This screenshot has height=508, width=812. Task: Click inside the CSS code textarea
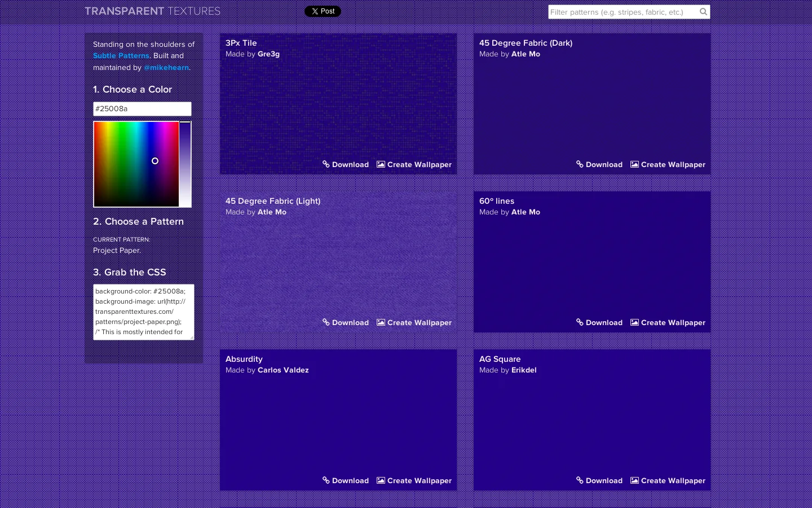coord(144,312)
